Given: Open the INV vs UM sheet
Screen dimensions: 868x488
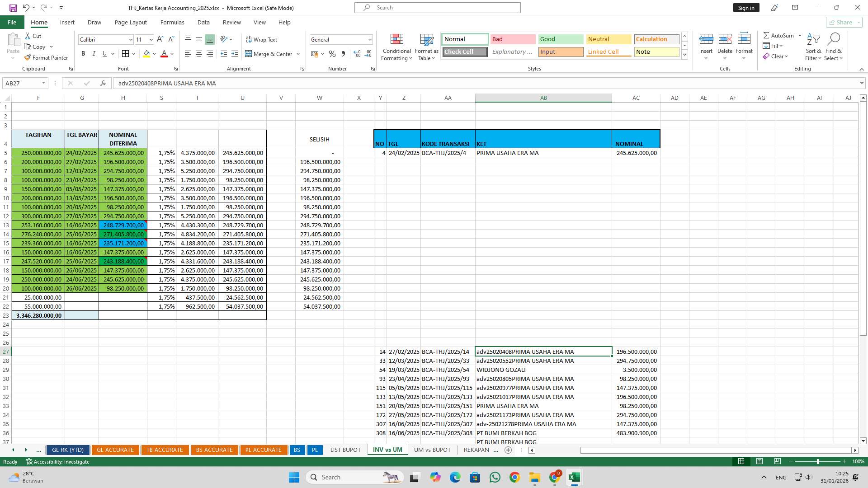Looking at the screenshot, I should 387,450.
